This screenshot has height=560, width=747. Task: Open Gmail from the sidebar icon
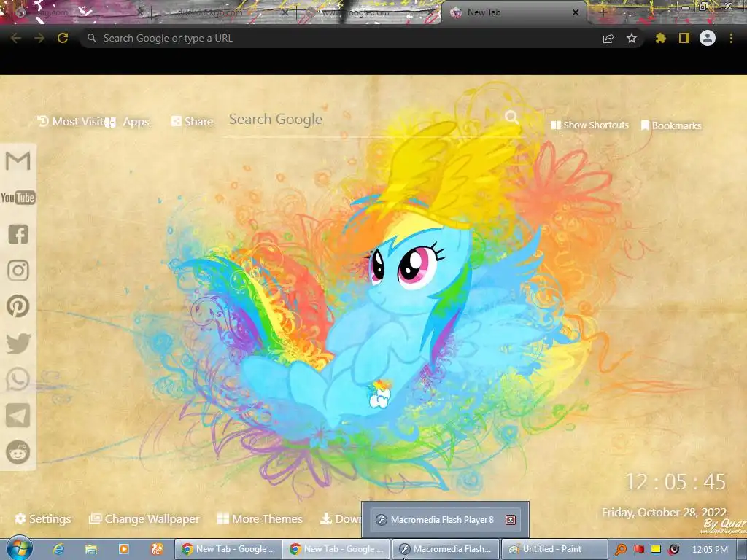tap(18, 161)
